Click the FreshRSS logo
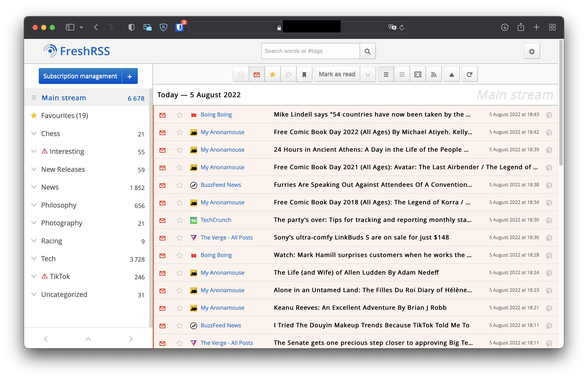 [76, 51]
